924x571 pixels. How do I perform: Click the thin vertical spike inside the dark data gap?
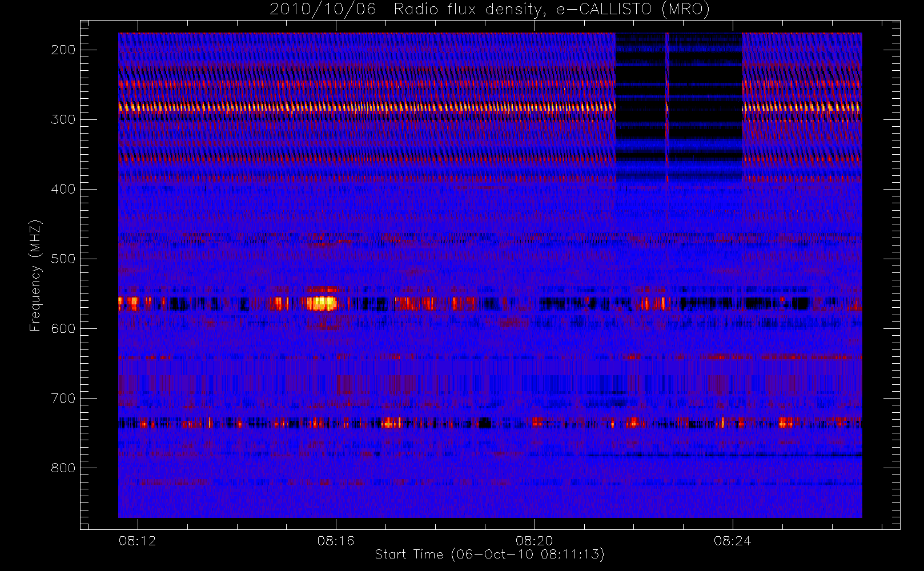pyautogui.click(x=667, y=107)
